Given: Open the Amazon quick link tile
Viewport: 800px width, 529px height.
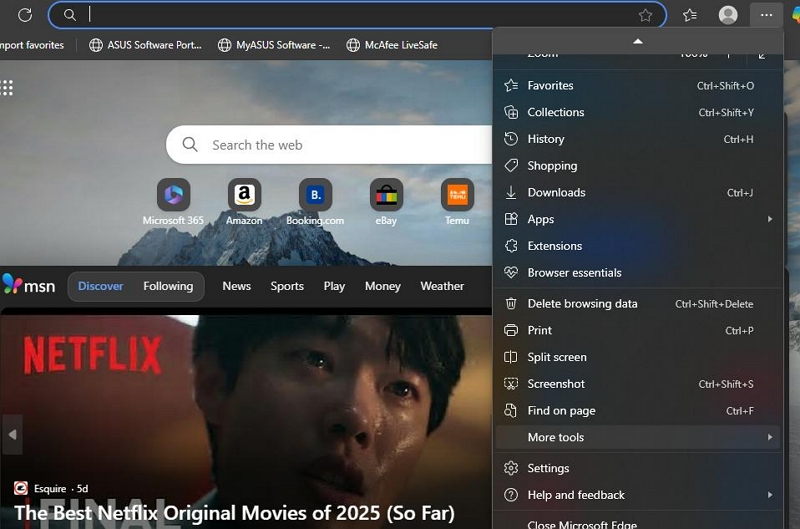Looking at the screenshot, I should [244, 196].
